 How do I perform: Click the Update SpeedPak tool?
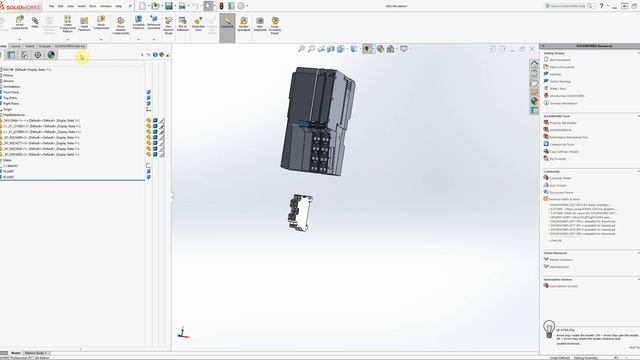244,24
